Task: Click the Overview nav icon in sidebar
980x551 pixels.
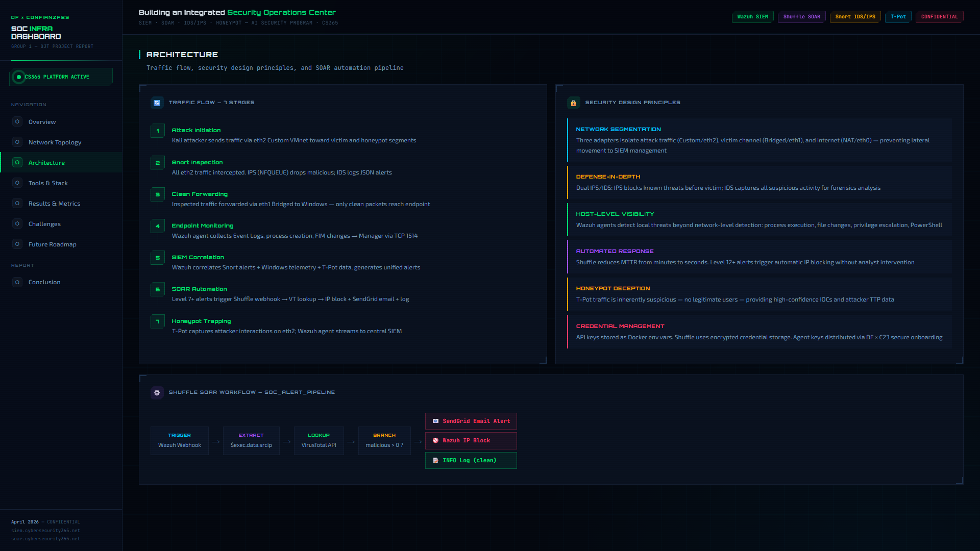Action: [17, 122]
